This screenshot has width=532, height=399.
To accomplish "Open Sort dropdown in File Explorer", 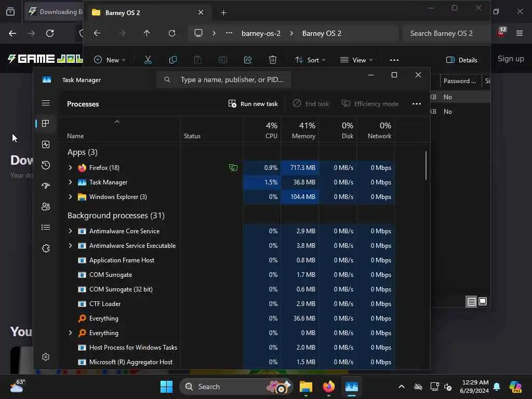I will [x=310, y=60].
